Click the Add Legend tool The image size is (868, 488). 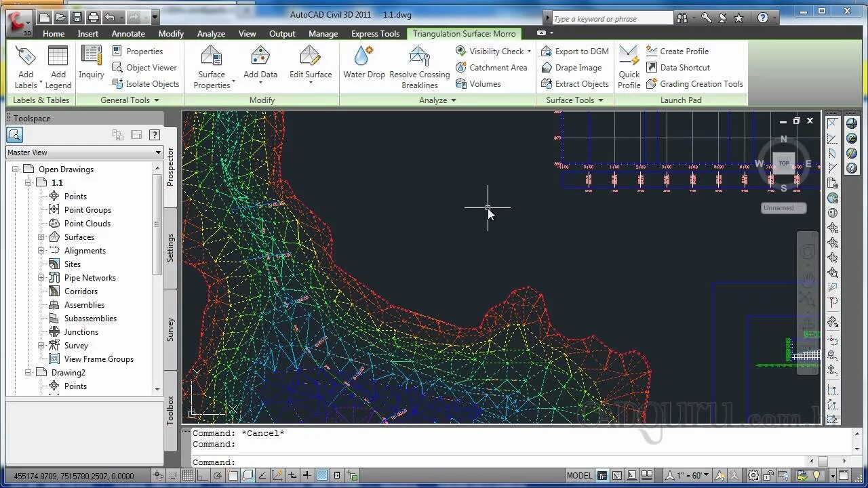(58, 67)
